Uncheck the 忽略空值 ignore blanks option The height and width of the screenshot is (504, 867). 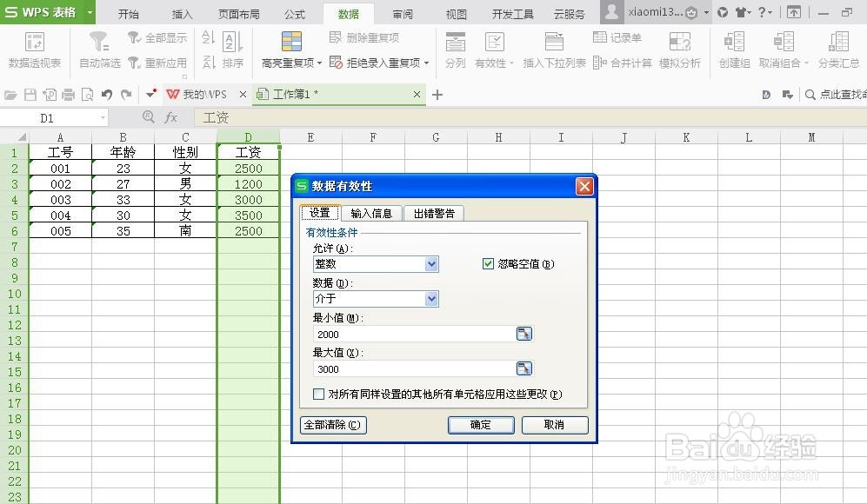click(x=489, y=263)
